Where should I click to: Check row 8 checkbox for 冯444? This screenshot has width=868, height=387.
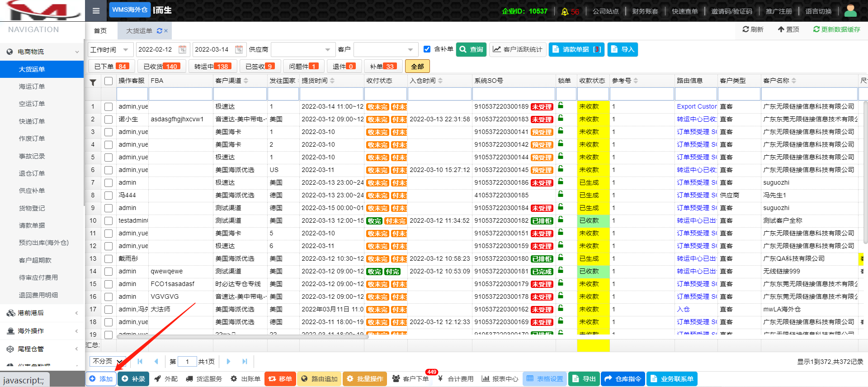pyautogui.click(x=108, y=196)
